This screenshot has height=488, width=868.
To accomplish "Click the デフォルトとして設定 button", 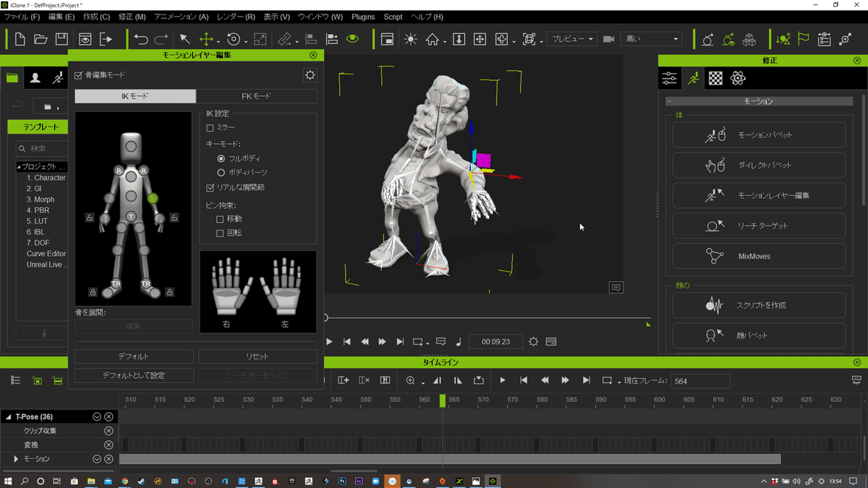I will tap(134, 375).
